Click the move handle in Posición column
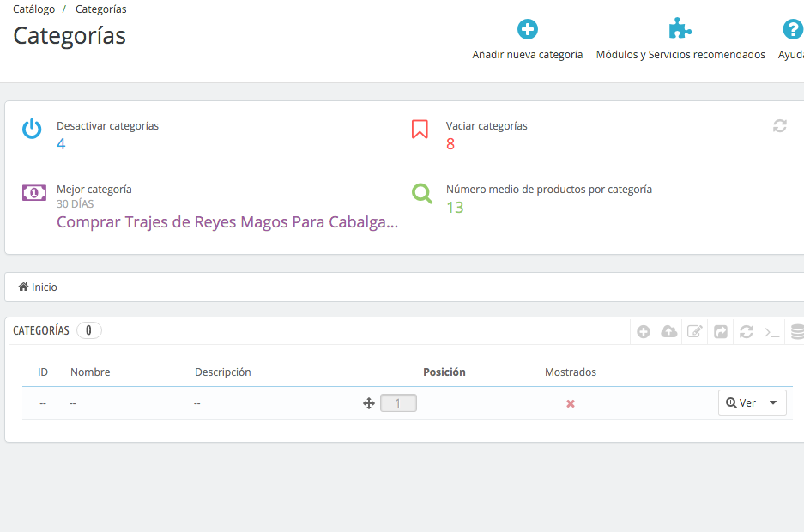Image resolution: width=804 pixels, height=532 pixels. point(369,403)
